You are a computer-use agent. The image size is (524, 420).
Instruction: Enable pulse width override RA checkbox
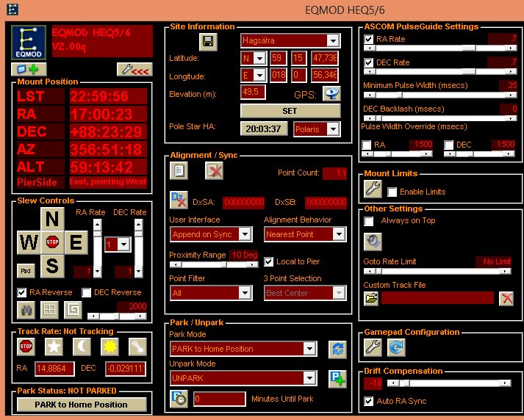click(x=367, y=145)
